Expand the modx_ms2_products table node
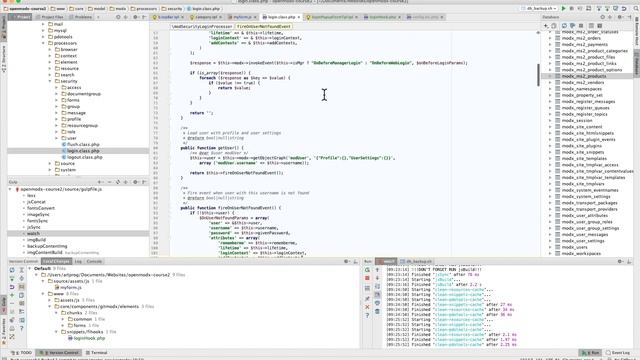The width and height of the screenshot is (640, 360). [550, 76]
